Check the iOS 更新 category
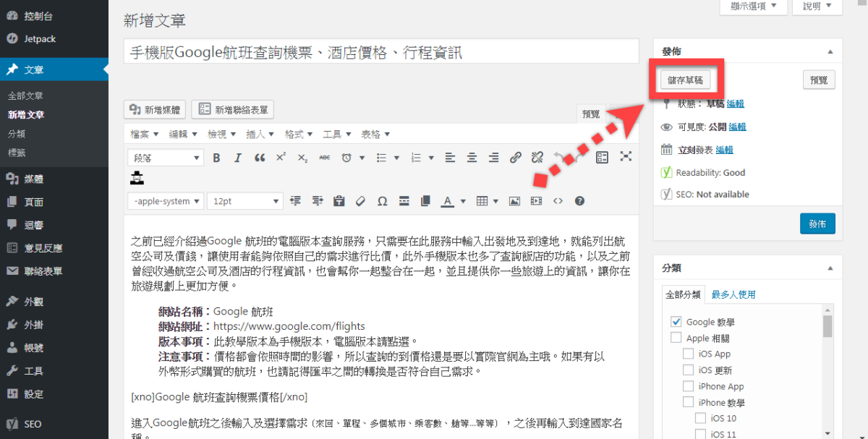The image size is (868, 439). [x=689, y=370]
